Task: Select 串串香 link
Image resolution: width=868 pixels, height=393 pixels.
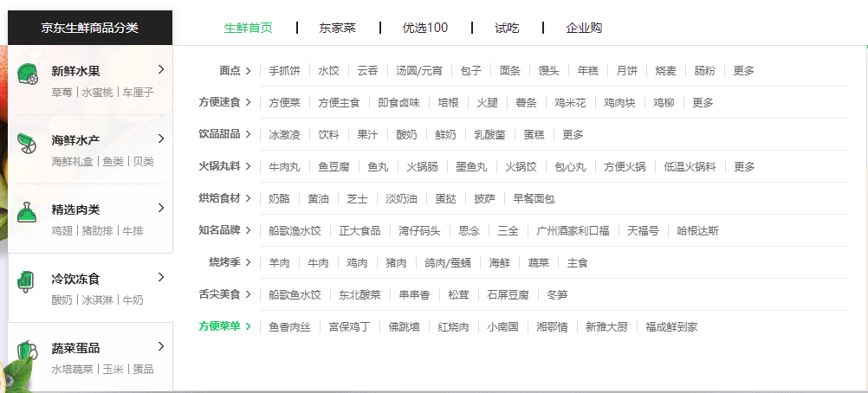Action: tap(415, 295)
